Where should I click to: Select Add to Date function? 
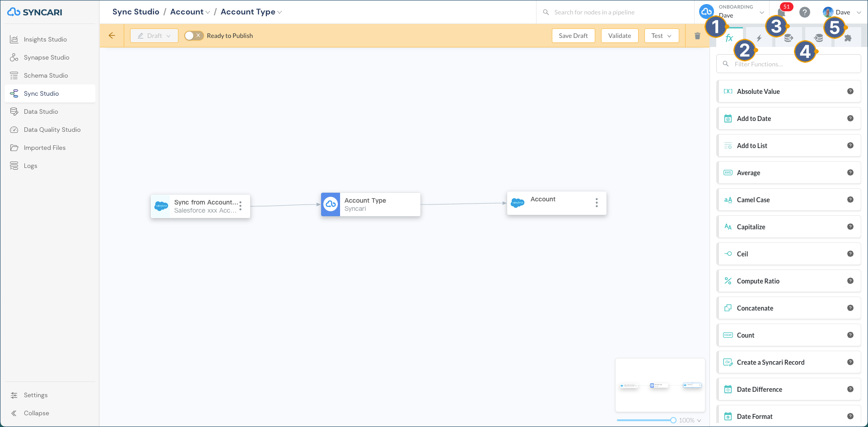(789, 118)
